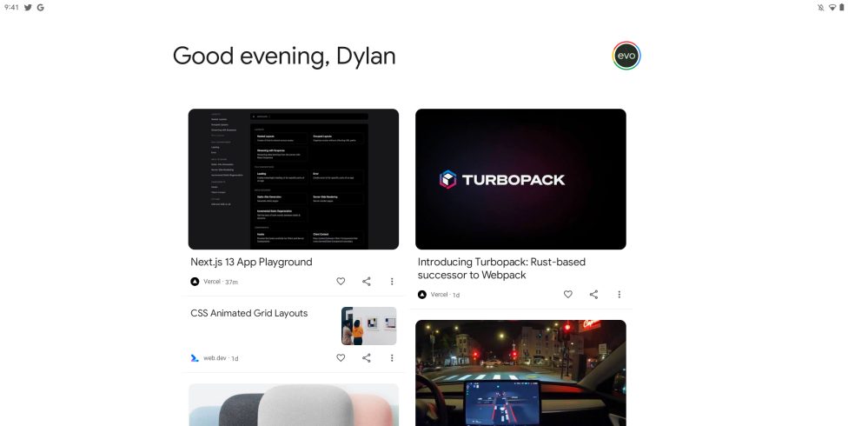The image size is (868, 426).
Task: Open the evo profile avatar
Action: point(626,57)
